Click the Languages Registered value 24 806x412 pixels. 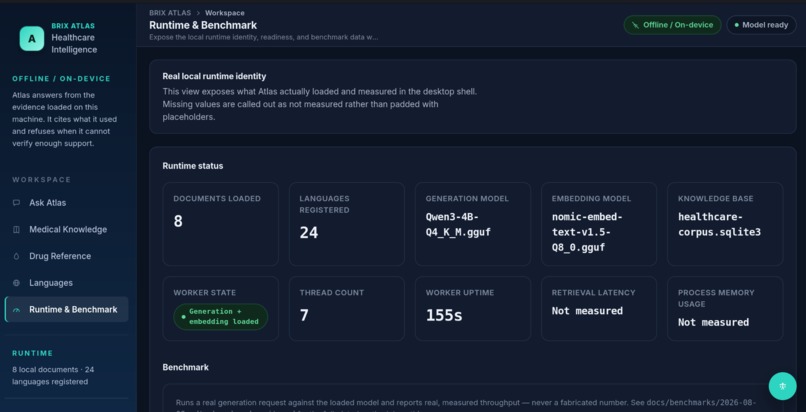pyautogui.click(x=309, y=233)
